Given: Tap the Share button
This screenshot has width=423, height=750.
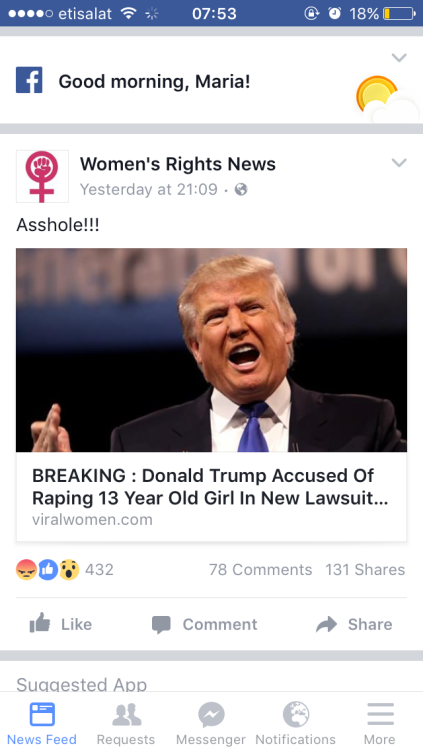Looking at the screenshot, I should [x=355, y=624].
